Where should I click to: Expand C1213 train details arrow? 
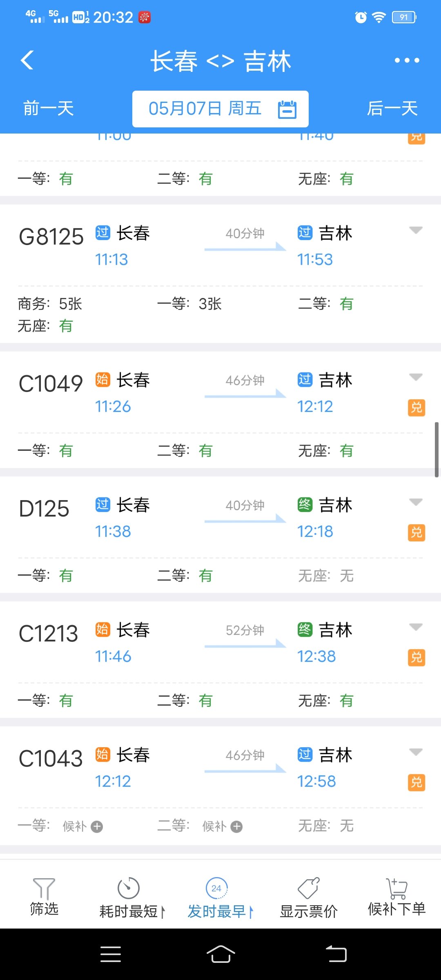click(416, 627)
